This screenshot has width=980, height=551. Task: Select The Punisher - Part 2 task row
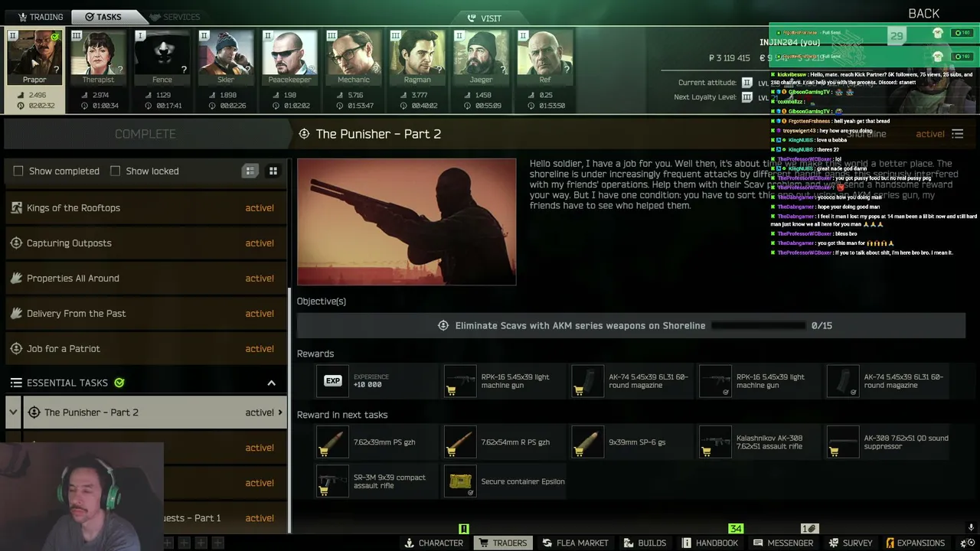(155, 412)
